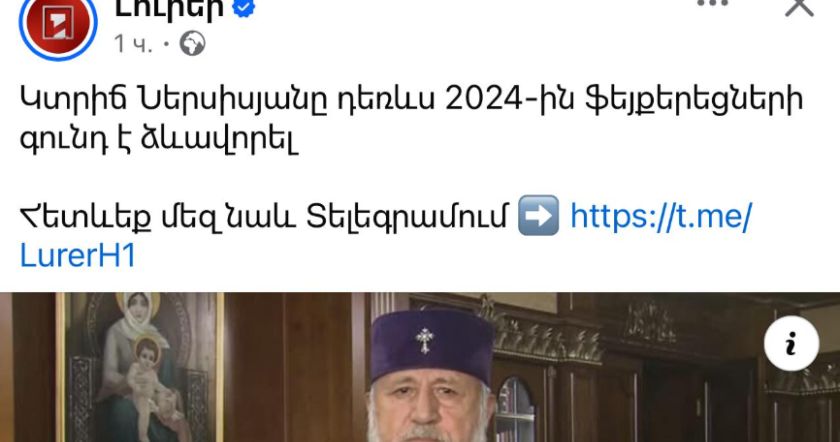Open the three-dots post options menu
Viewport: 840px width, 442px height.
712,4
